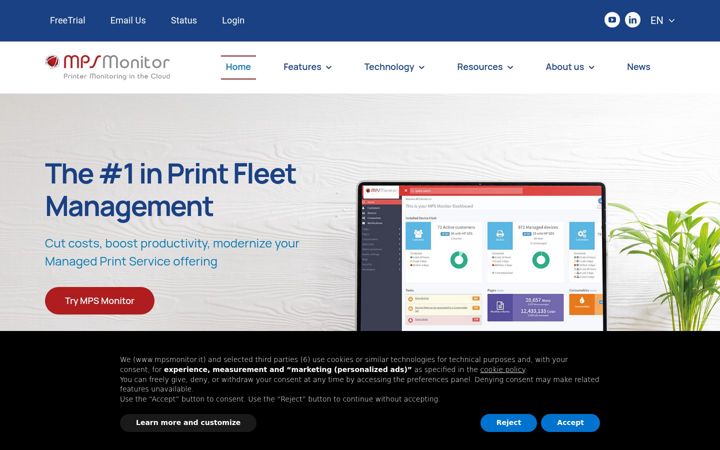This screenshot has width=720, height=450.
Task: Reject cookies in the consent banner
Action: click(508, 422)
